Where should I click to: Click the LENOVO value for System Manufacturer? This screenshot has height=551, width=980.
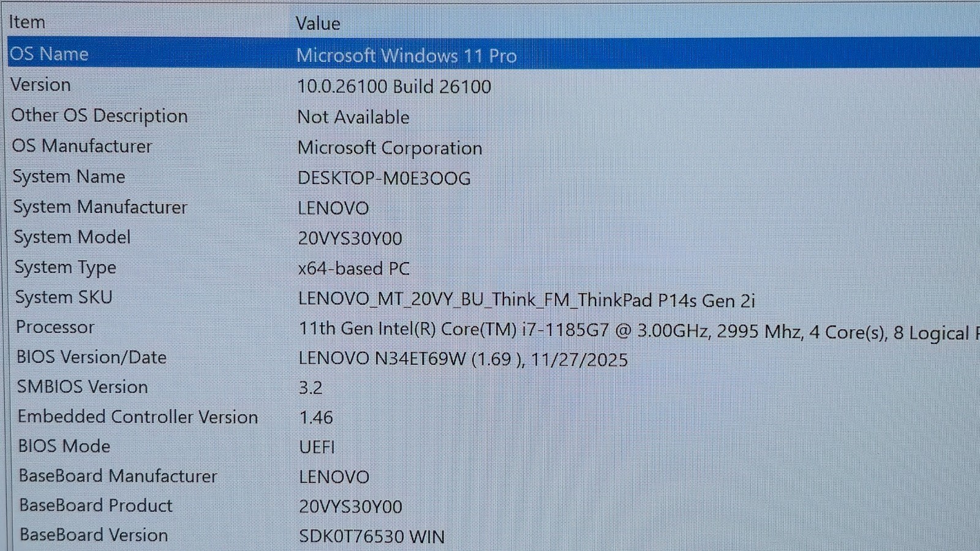pos(333,208)
